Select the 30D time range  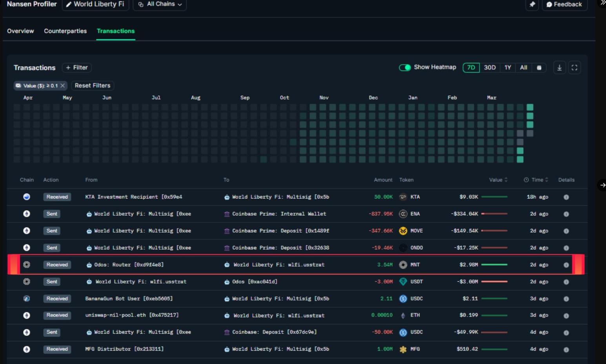490,67
